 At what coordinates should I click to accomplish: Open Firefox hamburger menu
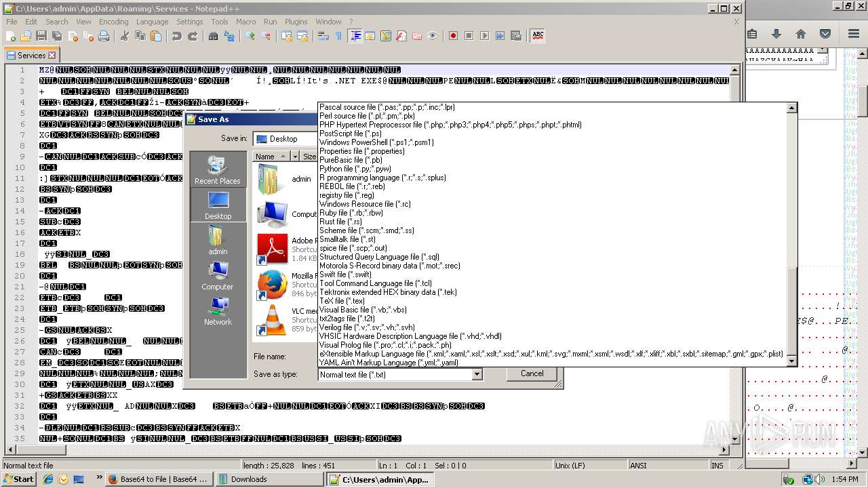(853, 34)
